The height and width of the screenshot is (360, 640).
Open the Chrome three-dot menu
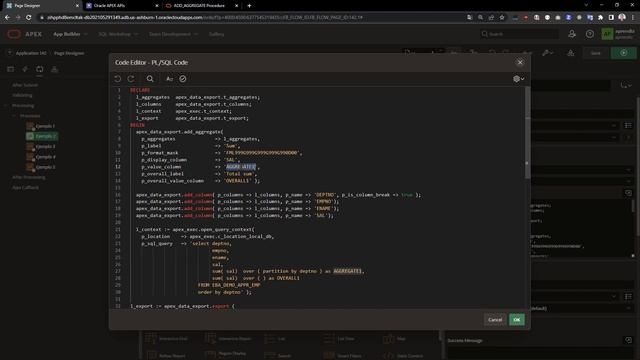coord(633,18)
